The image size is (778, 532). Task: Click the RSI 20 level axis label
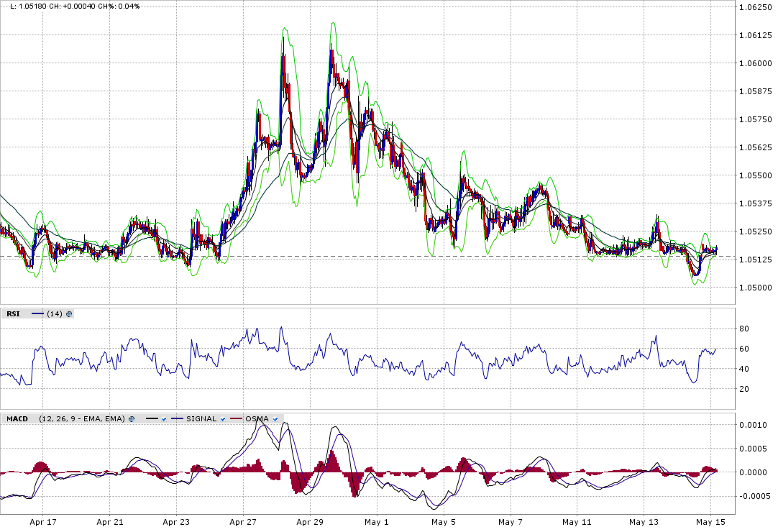[743, 389]
